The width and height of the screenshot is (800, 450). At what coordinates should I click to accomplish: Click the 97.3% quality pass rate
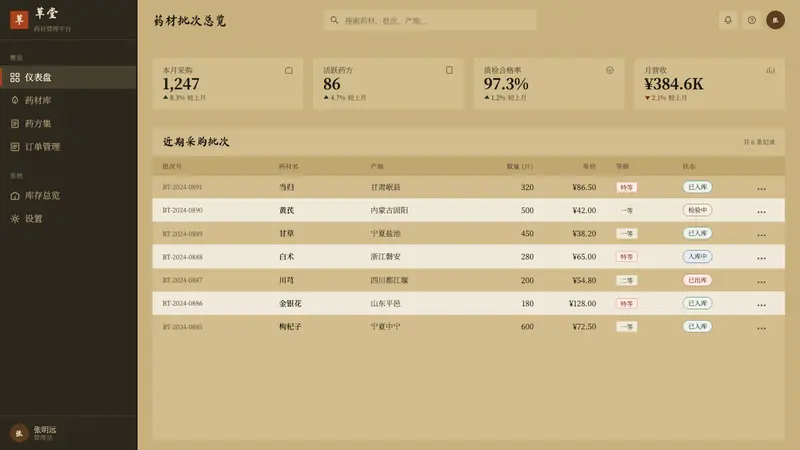506,84
